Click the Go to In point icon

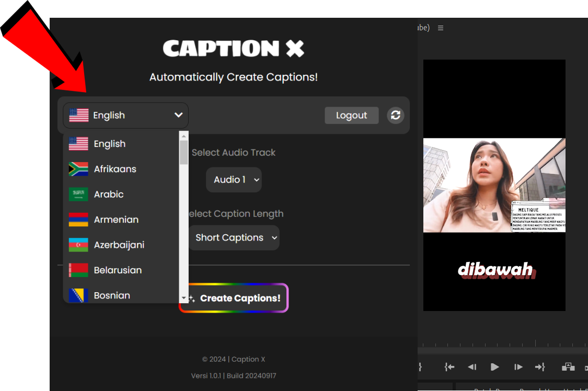[449, 367]
